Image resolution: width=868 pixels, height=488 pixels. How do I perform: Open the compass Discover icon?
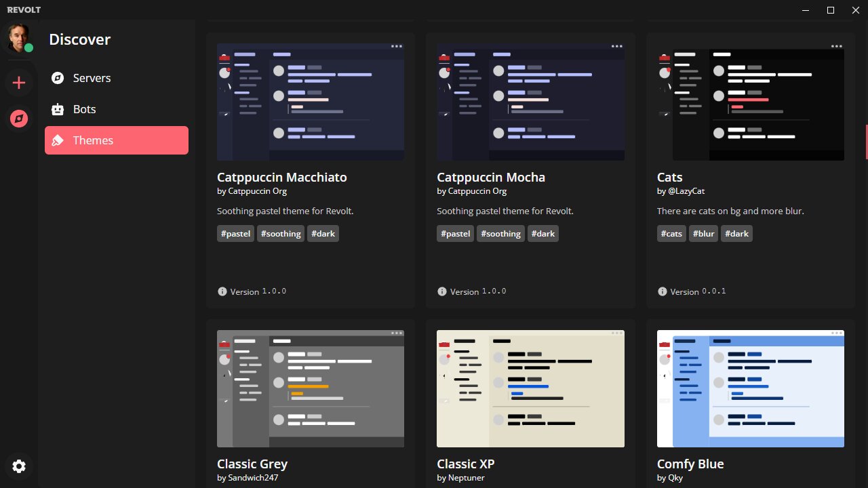[x=19, y=119]
